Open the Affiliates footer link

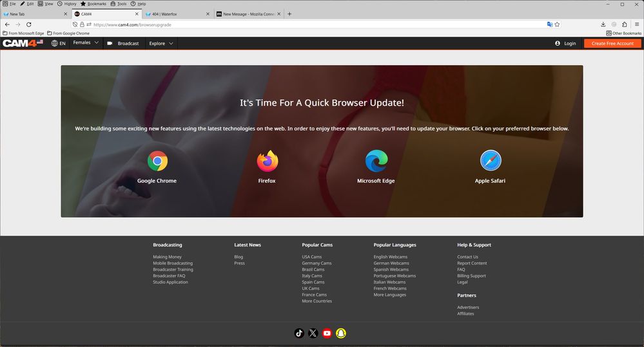pyautogui.click(x=465, y=314)
